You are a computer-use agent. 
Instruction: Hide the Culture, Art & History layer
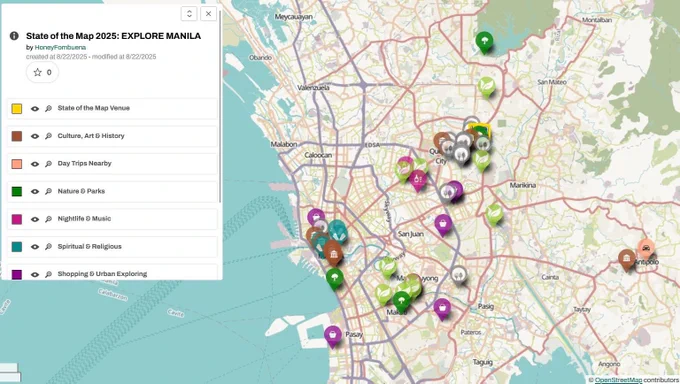[35, 136]
